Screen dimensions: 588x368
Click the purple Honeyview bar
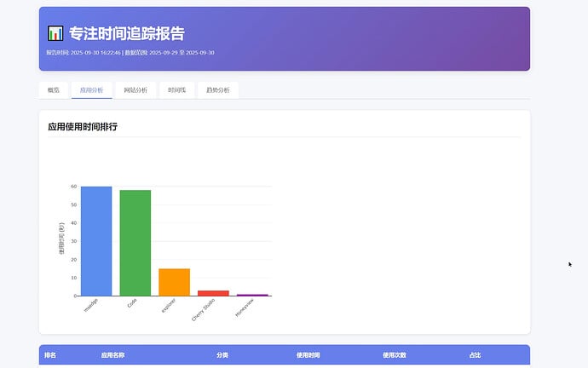pos(252,295)
